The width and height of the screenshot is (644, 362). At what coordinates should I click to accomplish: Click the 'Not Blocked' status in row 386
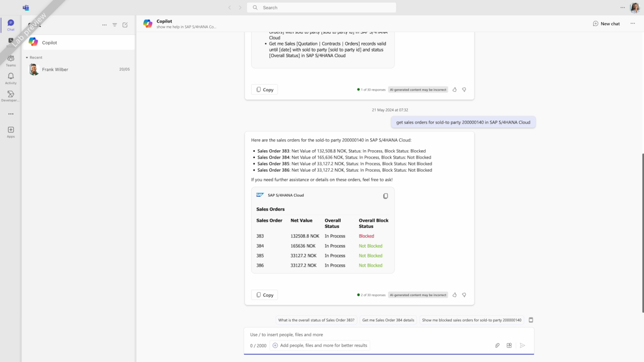371,265
